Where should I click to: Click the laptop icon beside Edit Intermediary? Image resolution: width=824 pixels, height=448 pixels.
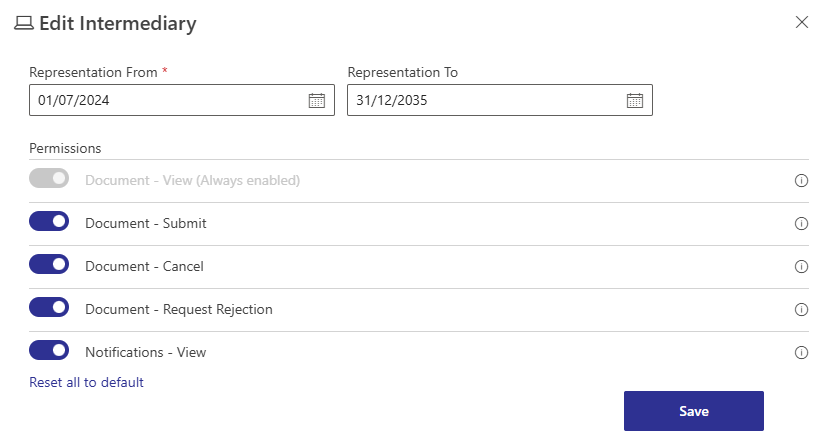pos(24,23)
